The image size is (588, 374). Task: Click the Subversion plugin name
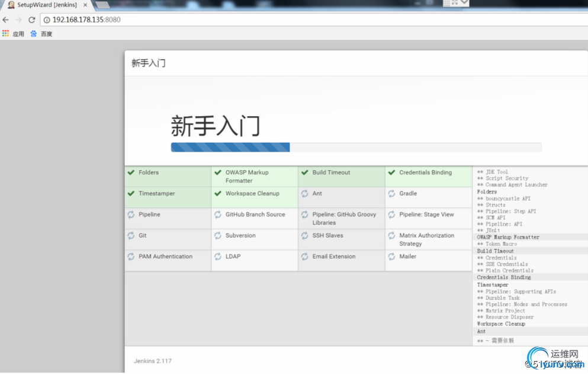(240, 235)
